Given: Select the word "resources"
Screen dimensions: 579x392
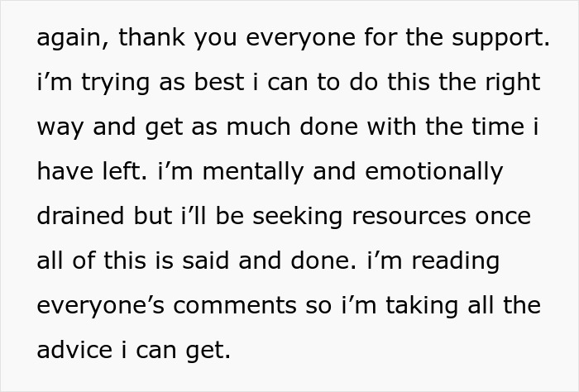Looking at the screenshot, I should click(x=409, y=218).
